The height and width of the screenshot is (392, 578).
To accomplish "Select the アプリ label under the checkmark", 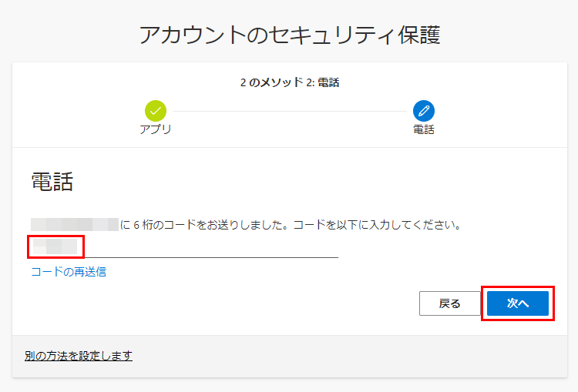I will [156, 129].
